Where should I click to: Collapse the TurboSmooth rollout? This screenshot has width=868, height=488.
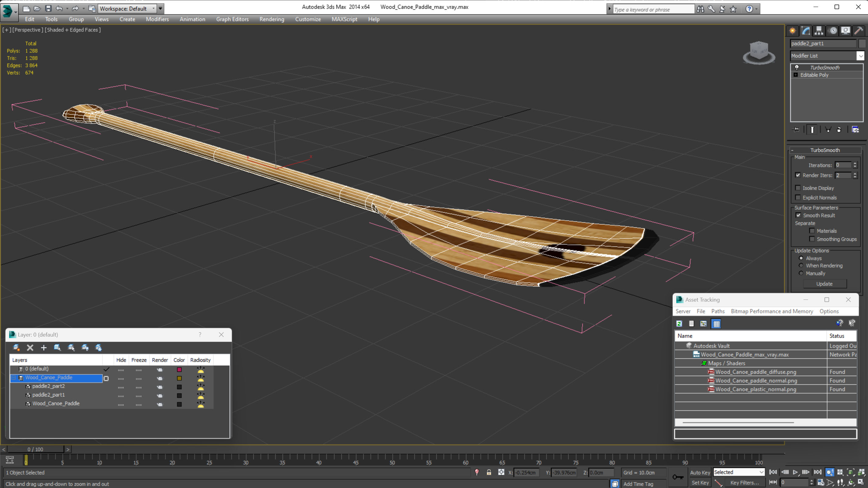pyautogui.click(x=825, y=150)
